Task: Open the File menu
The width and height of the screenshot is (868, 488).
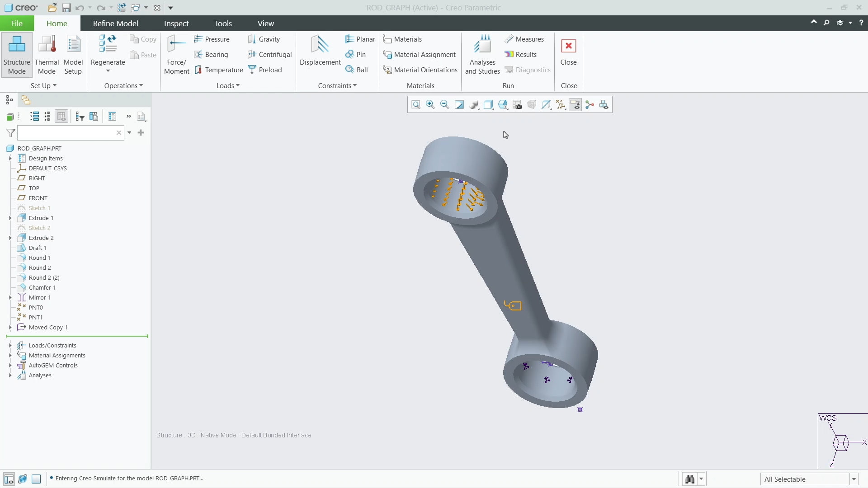Action: (17, 23)
